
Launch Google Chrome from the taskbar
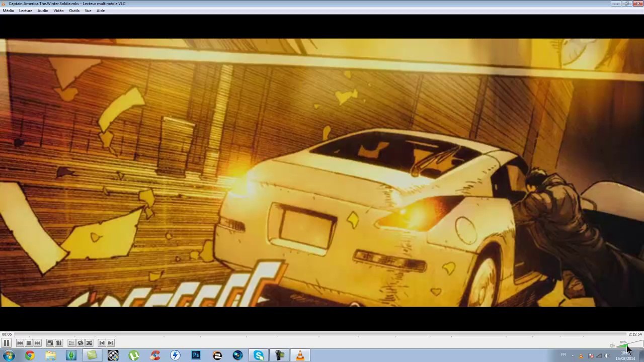pyautogui.click(x=30, y=355)
